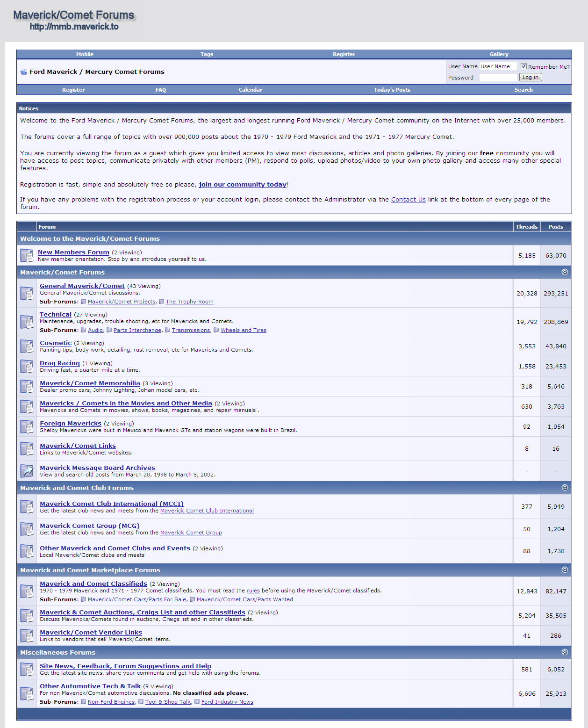This screenshot has width=588, height=728.
Task: Collapse the Maverick and Comet Club Forums section
Action: 565,488
